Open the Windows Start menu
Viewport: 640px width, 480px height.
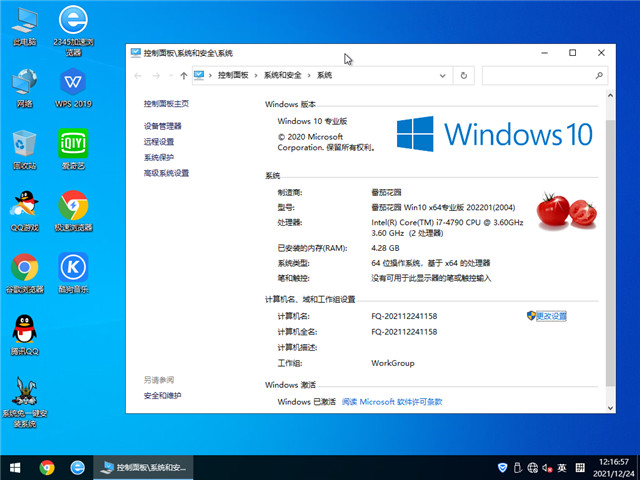(15, 467)
